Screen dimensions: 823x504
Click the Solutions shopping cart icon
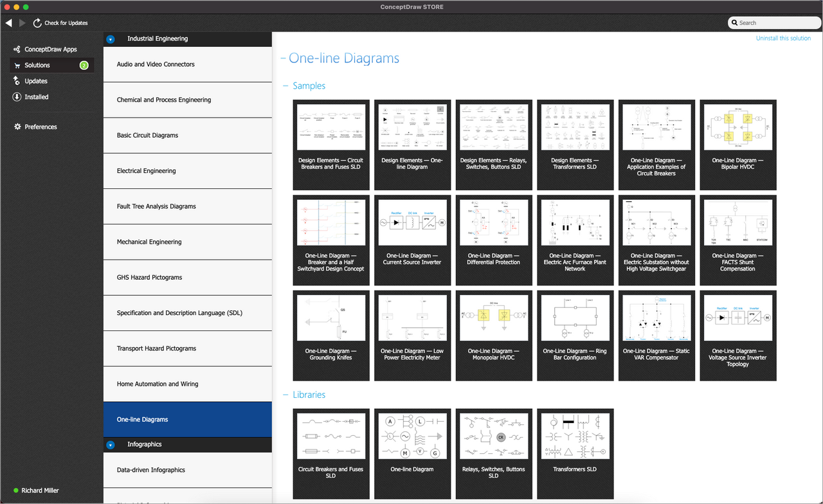tap(17, 65)
